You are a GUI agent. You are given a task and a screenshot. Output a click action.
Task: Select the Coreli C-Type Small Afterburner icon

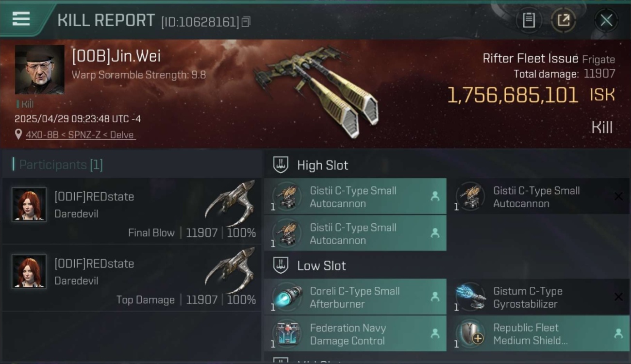[x=287, y=297]
